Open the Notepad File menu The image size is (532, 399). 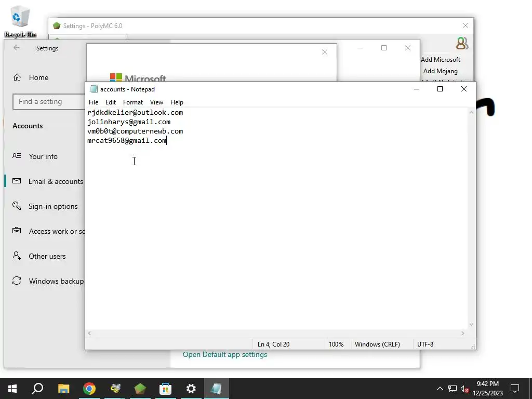[x=94, y=102]
